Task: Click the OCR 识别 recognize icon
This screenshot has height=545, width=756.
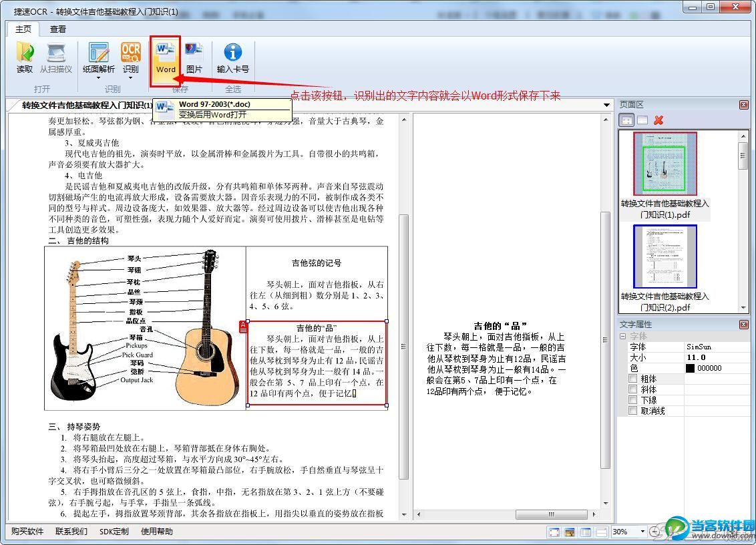Action: coord(131,53)
